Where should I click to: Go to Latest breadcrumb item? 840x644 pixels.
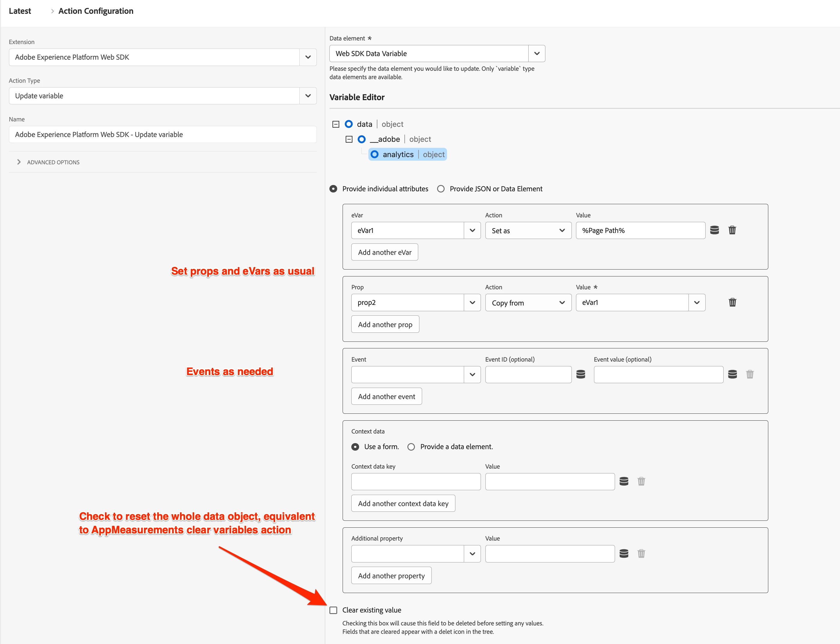click(20, 11)
